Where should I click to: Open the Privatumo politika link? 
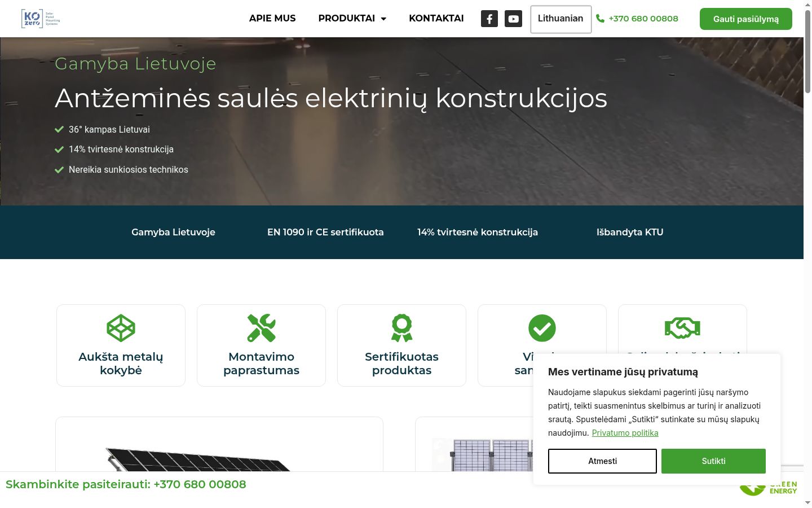point(625,433)
